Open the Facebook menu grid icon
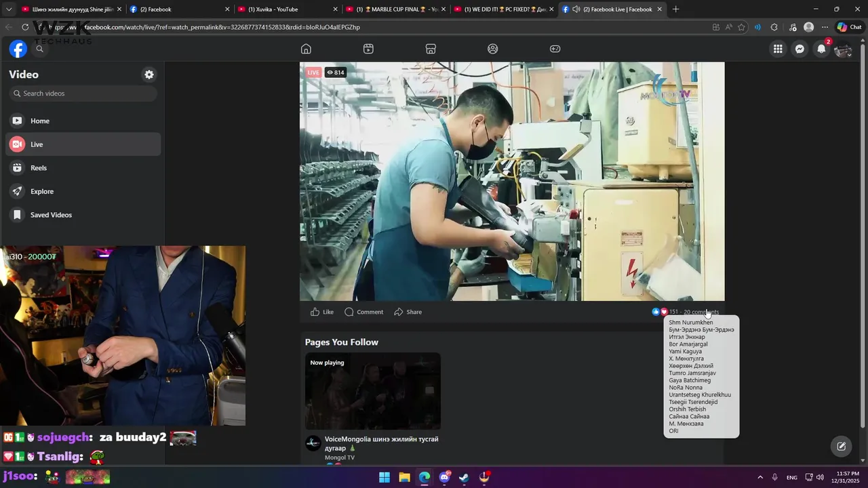The image size is (868, 488). [778, 49]
